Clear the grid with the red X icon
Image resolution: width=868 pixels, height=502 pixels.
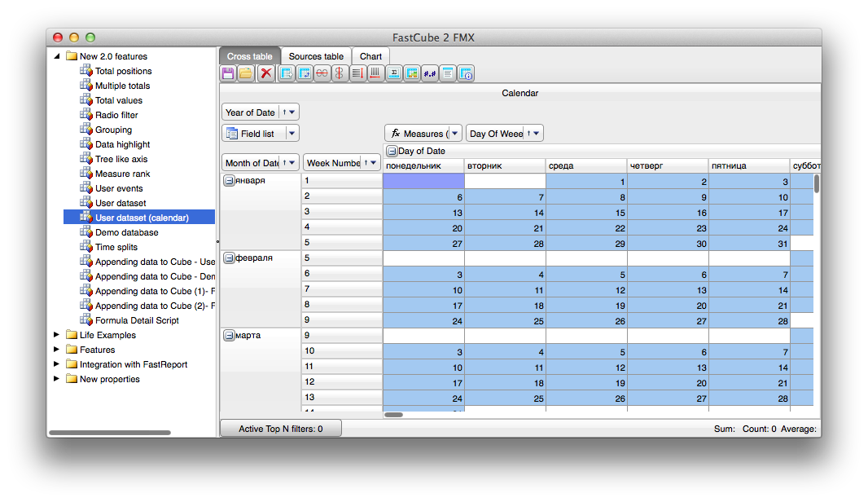pyautogui.click(x=266, y=73)
